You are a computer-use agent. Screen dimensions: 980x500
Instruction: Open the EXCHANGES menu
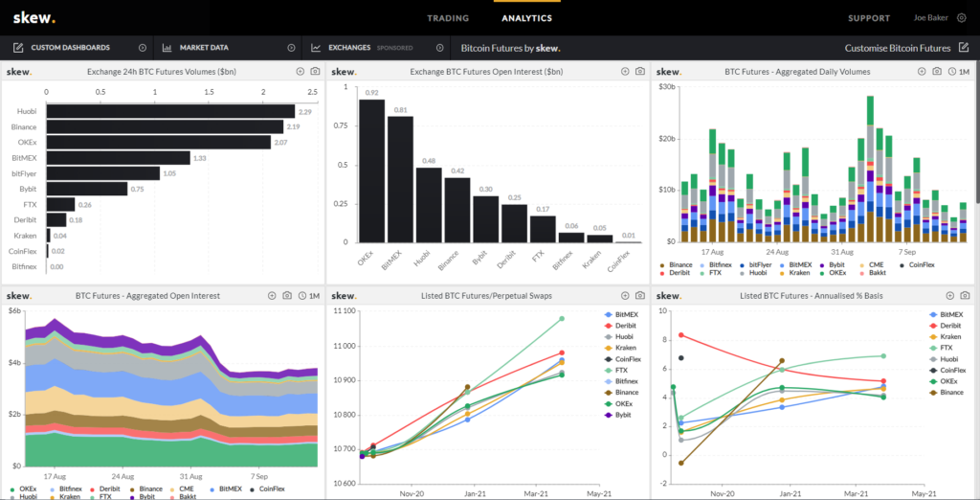pos(349,48)
